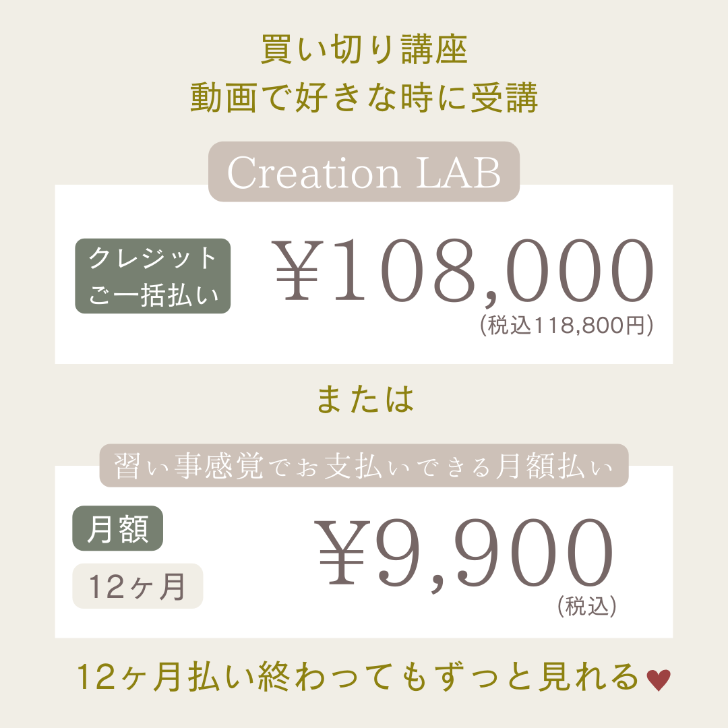The width and height of the screenshot is (728, 728).
Task: Click the クレジット line in green badge
Action: click(x=153, y=257)
